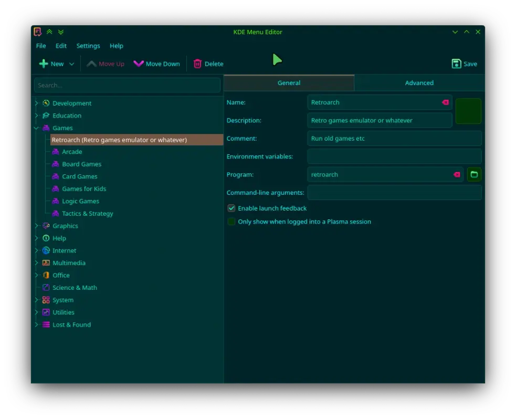Expand the Graphics category
The width and height of the screenshot is (516, 420).
(x=36, y=226)
